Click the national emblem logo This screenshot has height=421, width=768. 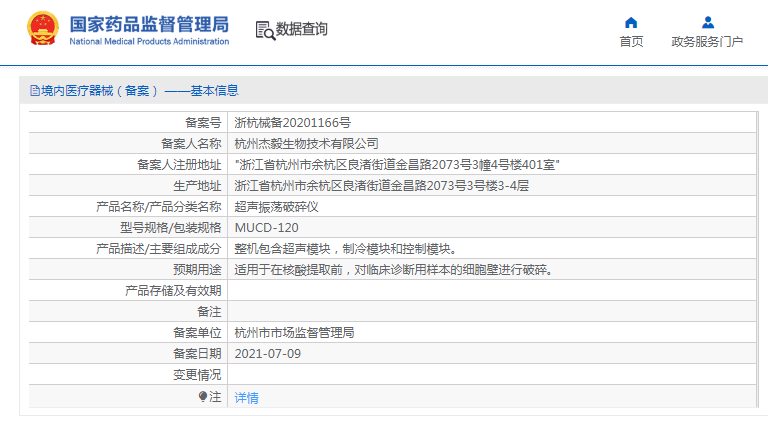[43, 28]
